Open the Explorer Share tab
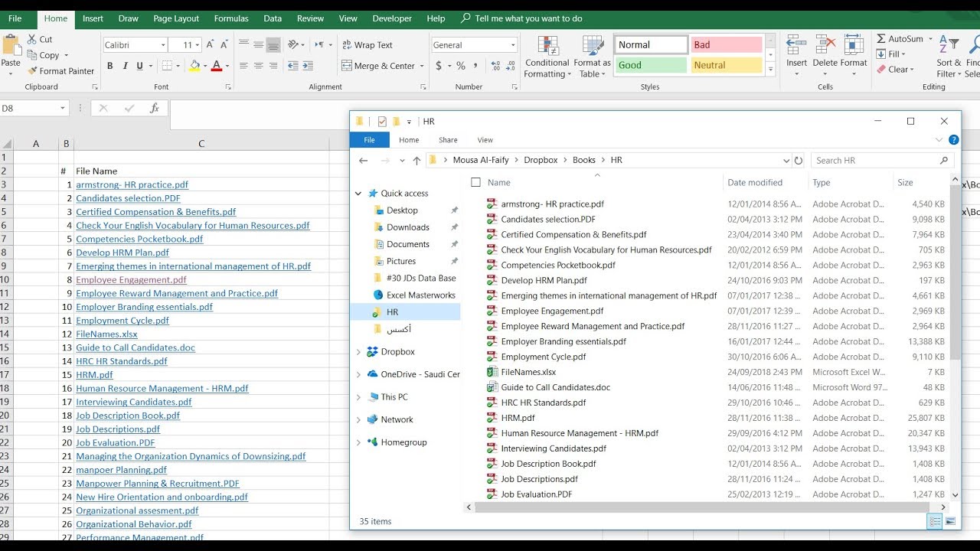This screenshot has height=551, width=980. (x=448, y=140)
